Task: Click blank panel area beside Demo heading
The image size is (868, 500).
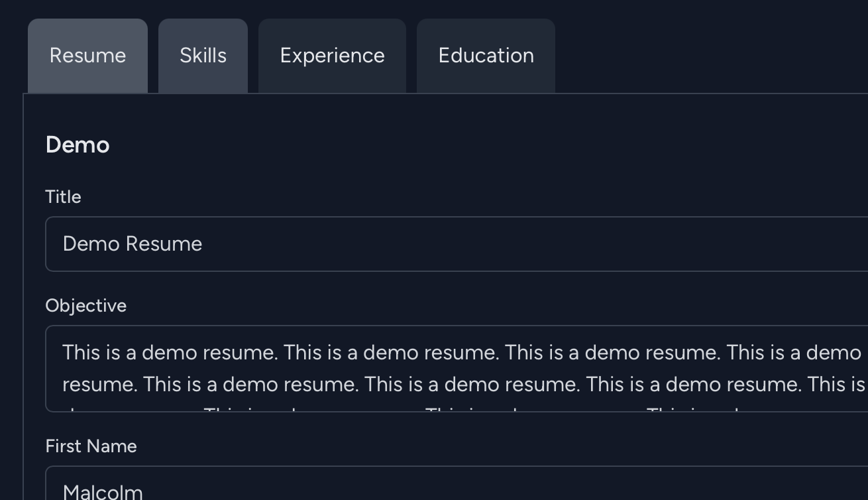Action: coord(464,145)
